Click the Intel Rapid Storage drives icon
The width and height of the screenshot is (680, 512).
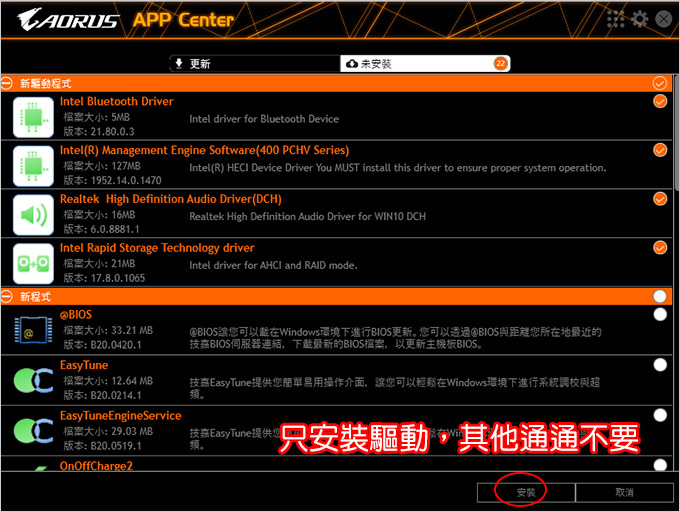33,263
